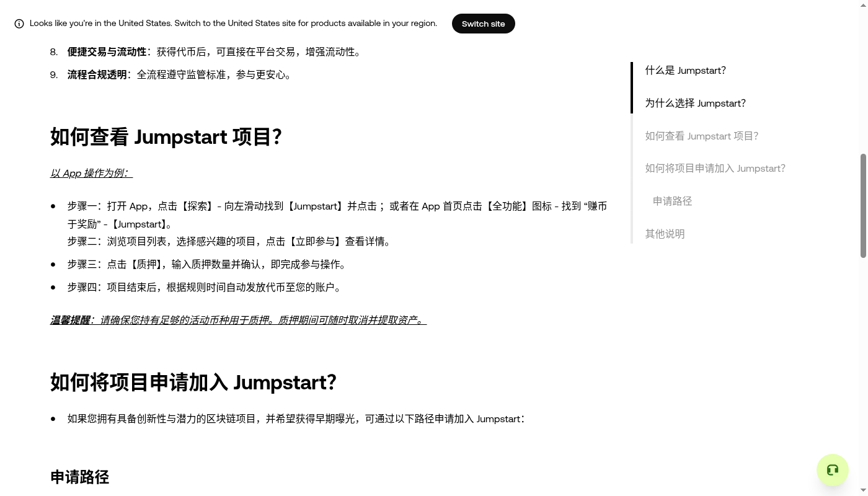Click the info icon in region banner
Viewport: 868px width, 496px height.
pyautogui.click(x=19, y=24)
